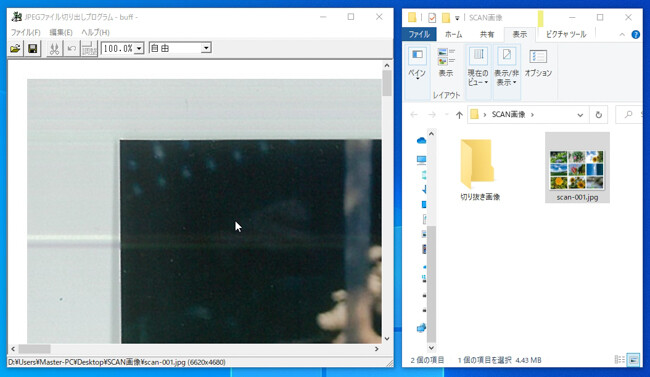The image size is (650, 377).
Task: Open Explorer help with the blue question icon
Action: [635, 35]
